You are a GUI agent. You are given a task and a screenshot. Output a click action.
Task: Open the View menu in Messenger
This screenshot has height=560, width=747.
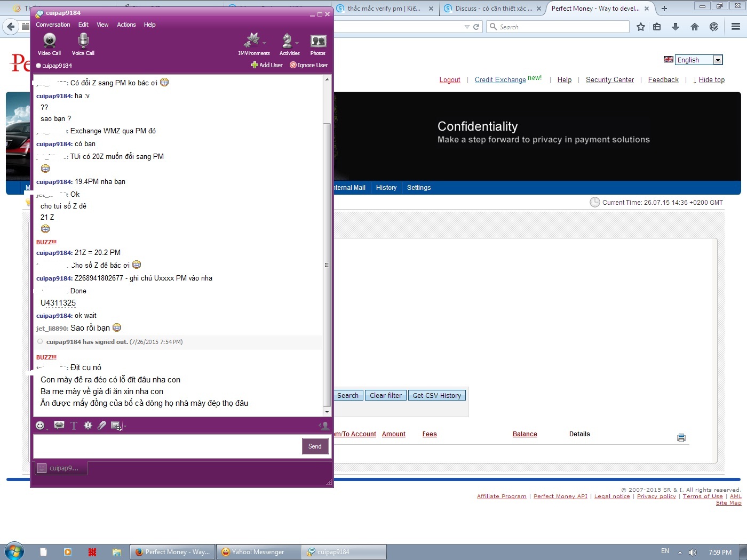102,25
